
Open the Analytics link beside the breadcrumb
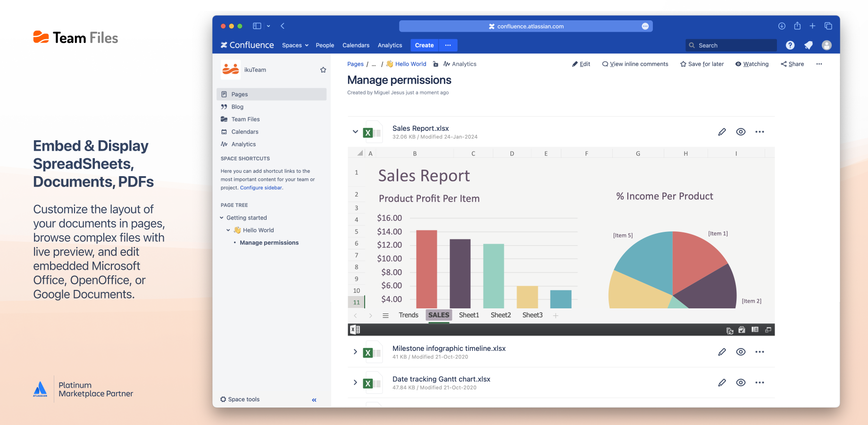pos(460,64)
